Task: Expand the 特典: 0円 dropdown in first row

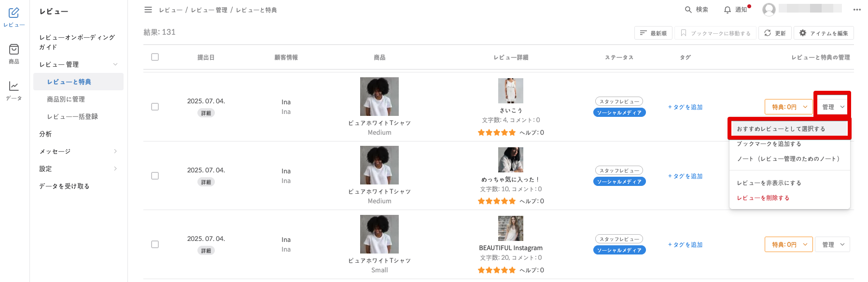Action: tap(789, 107)
